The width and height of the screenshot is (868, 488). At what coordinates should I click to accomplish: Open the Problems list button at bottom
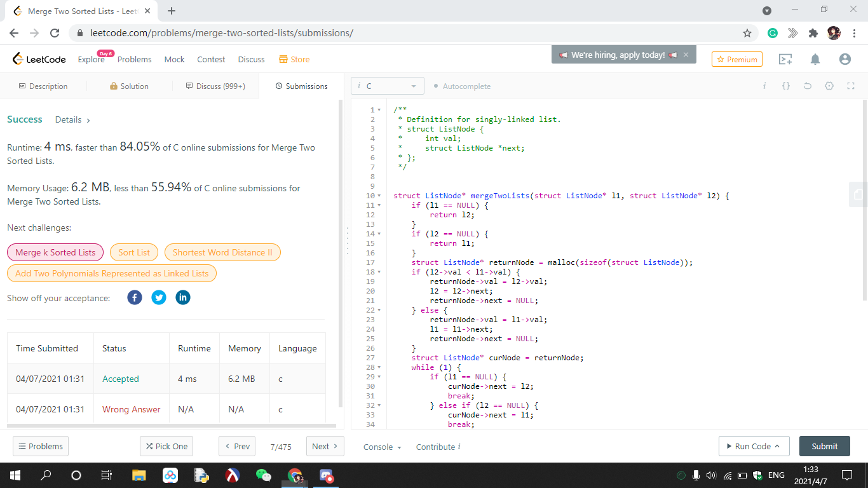[x=41, y=446]
